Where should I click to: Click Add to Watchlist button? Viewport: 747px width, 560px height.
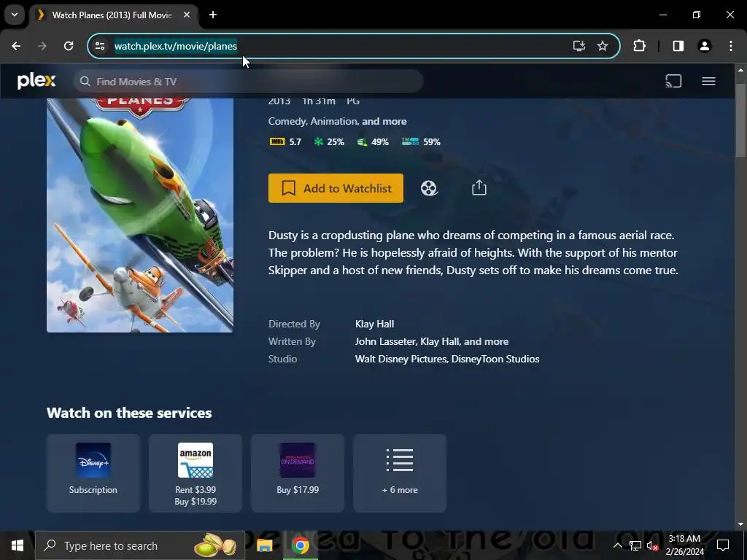tap(336, 188)
